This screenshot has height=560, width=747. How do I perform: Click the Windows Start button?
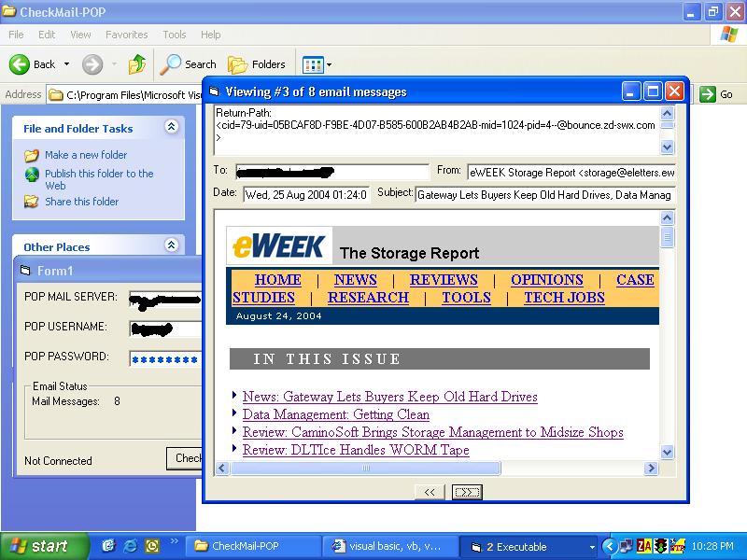38,546
